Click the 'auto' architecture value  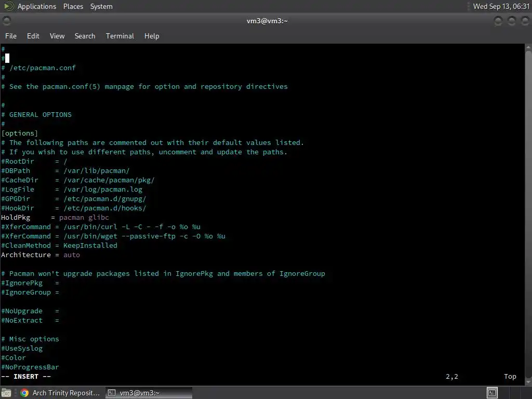[72, 255]
